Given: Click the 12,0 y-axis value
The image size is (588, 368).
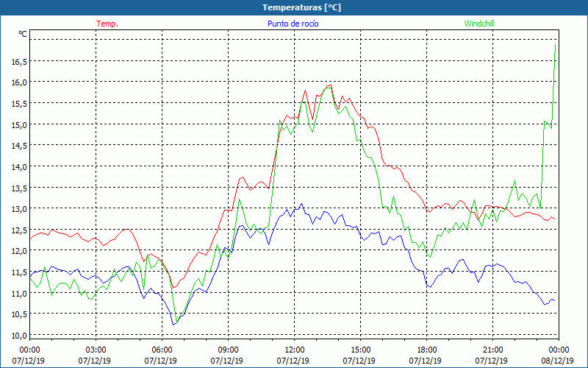Looking at the screenshot, I should coord(19,252).
